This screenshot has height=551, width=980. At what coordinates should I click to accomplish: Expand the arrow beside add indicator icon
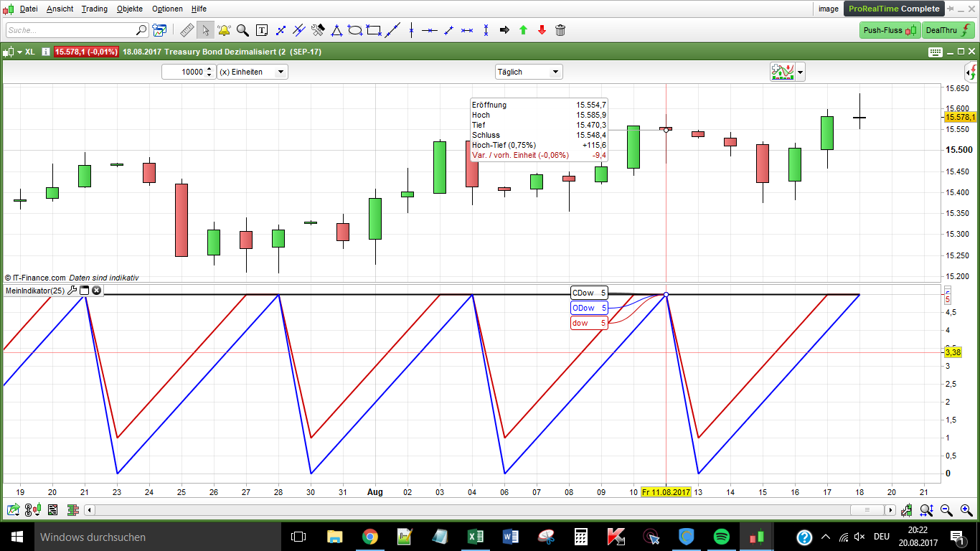[x=800, y=72]
